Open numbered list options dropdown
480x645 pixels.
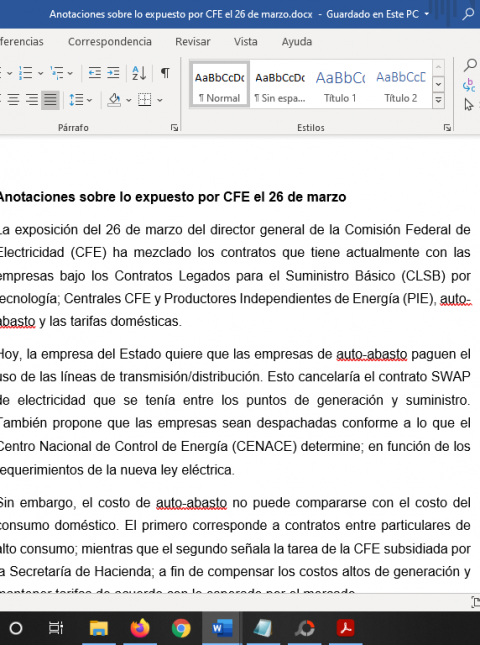pos(40,73)
